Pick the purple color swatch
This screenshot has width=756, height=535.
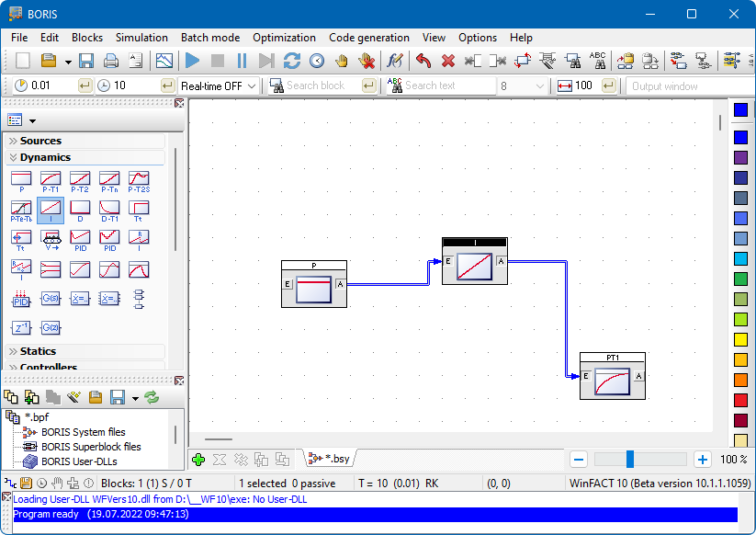(x=740, y=157)
